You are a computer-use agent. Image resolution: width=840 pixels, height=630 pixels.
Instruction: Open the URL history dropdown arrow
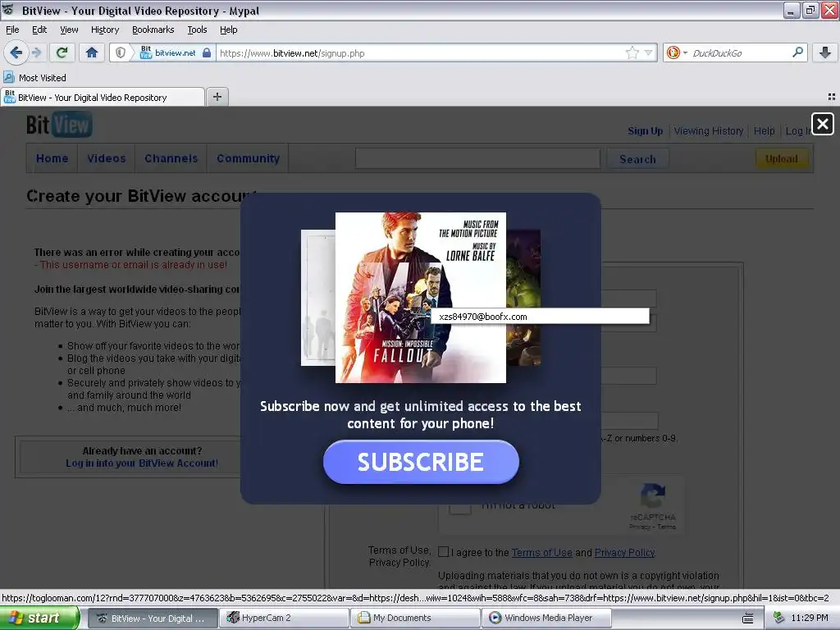(x=649, y=52)
